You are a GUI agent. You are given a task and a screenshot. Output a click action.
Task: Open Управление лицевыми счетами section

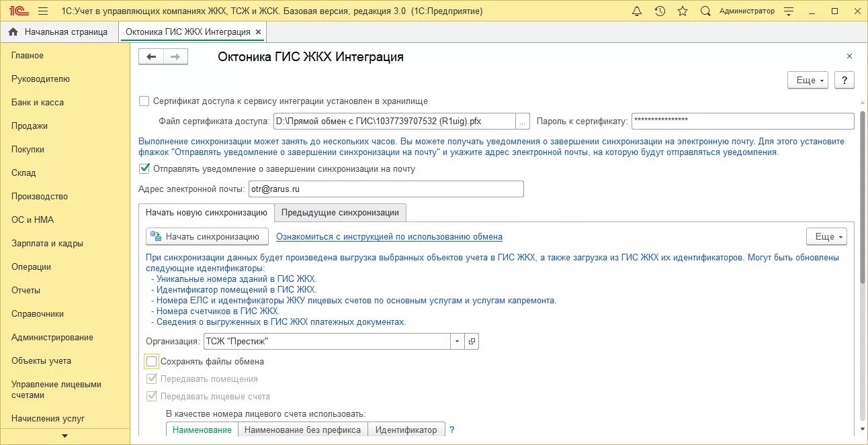56,389
